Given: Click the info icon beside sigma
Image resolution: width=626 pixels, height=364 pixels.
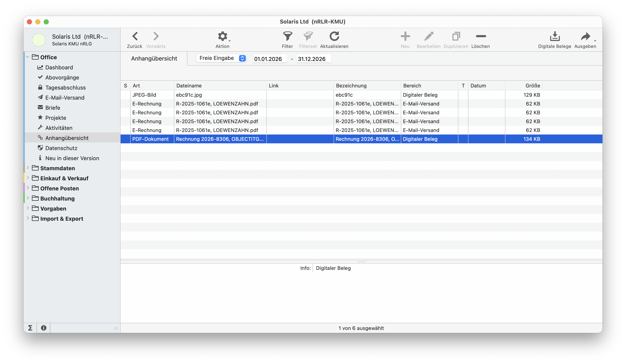Looking at the screenshot, I should 44,328.
